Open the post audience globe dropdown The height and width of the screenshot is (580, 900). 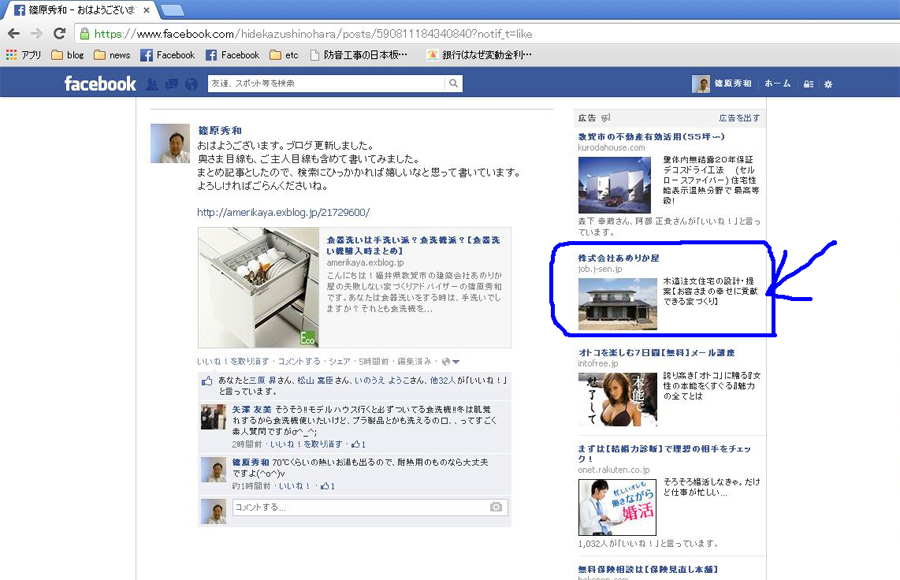451,362
